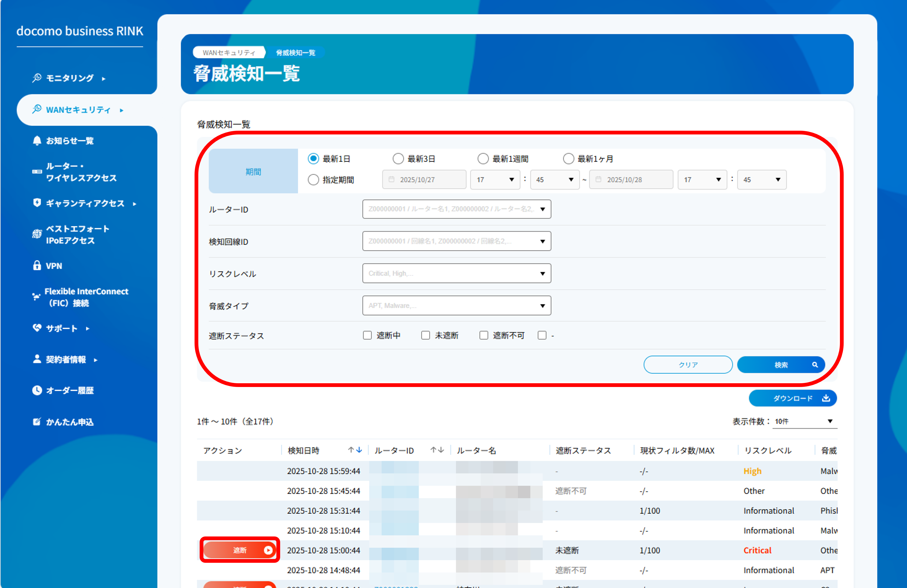This screenshot has width=907, height=588.
Task: Sort 検知日時 column using arrow icons
Action: click(355, 450)
